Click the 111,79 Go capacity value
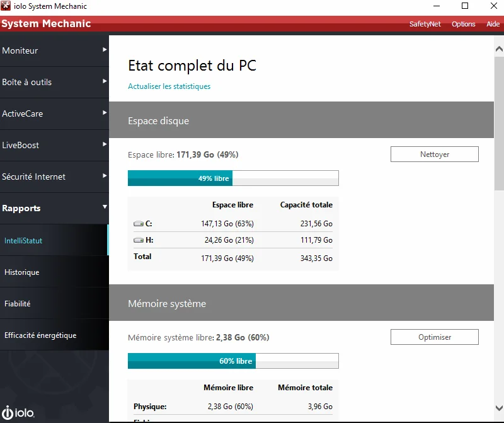This screenshot has height=423, width=504. [x=316, y=240]
